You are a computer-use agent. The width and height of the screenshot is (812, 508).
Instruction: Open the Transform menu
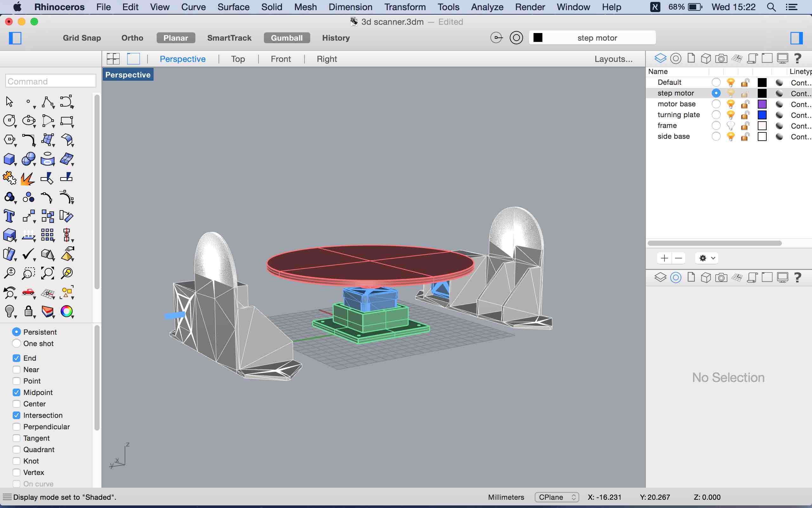pyautogui.click(x=405, y=7)
